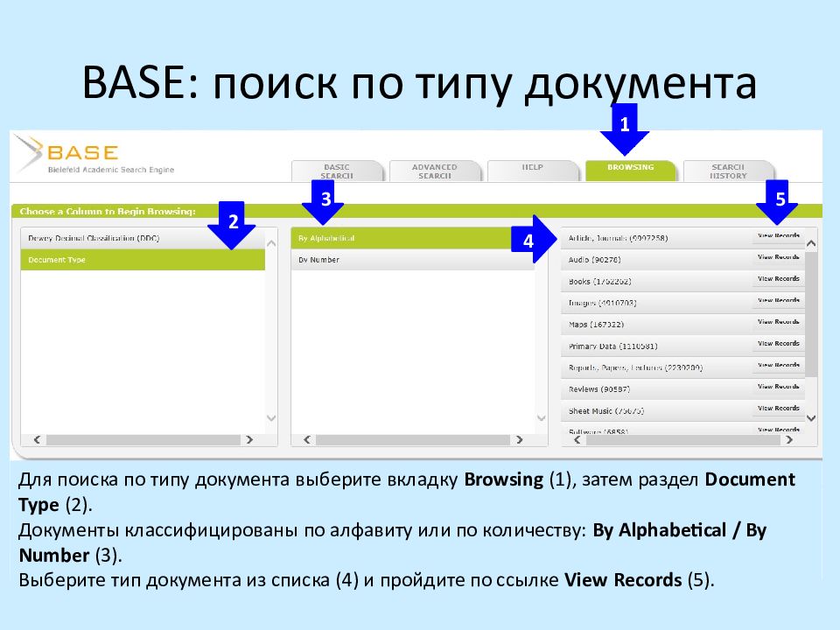Select Audio (90278) document type
The image size is (840, 630).
[656, 260]
